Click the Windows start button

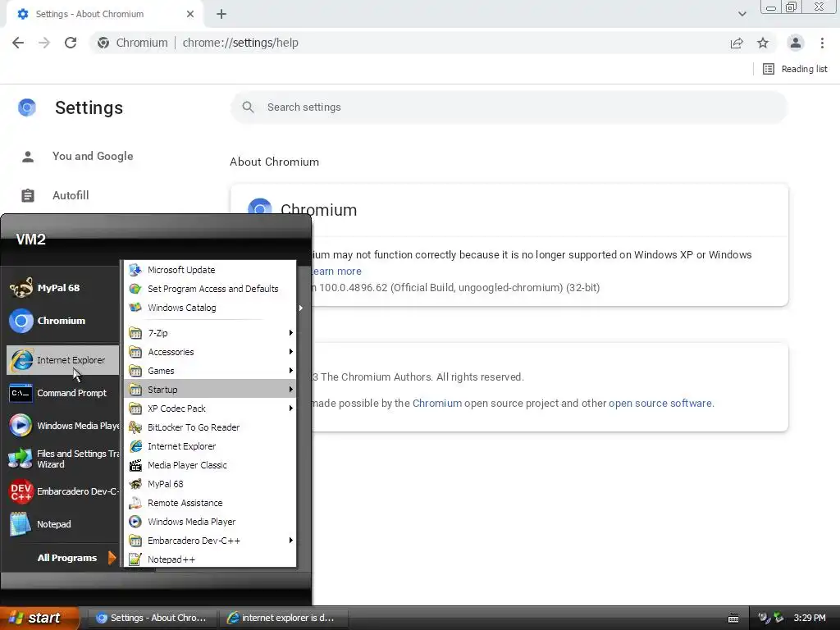point(39,618)
